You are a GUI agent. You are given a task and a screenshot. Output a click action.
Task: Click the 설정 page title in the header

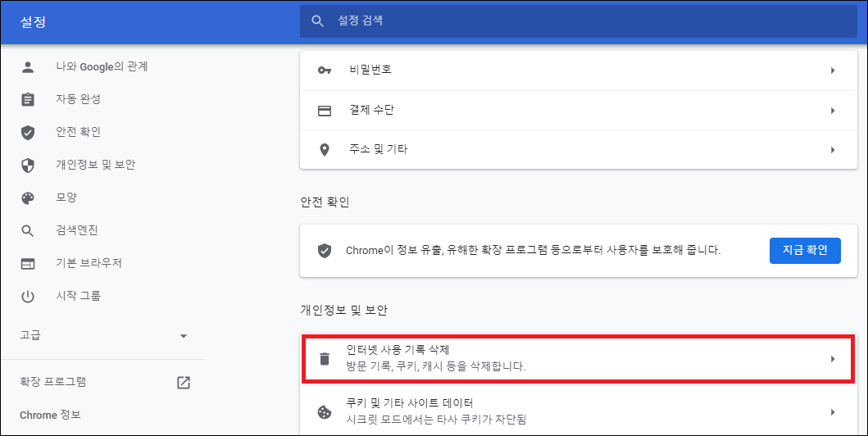33,22
